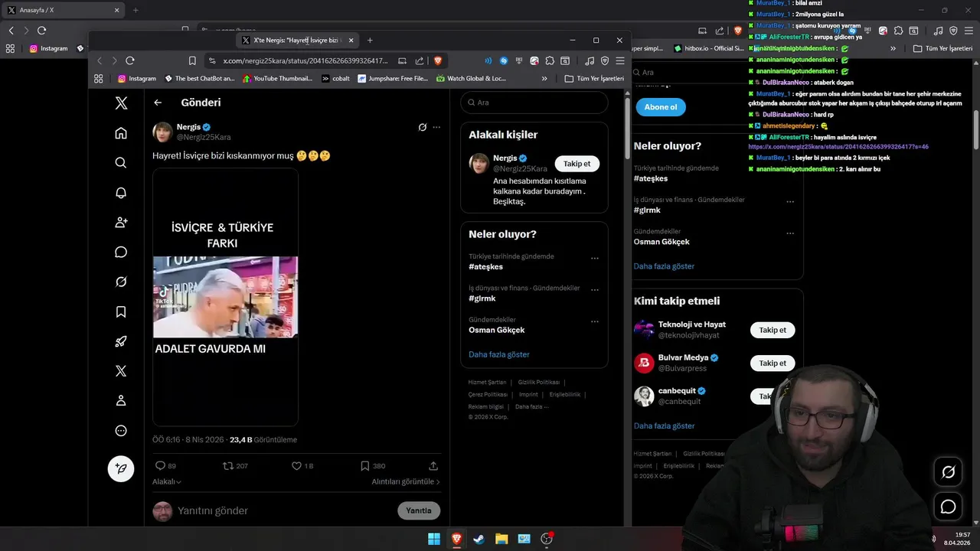Open floating Grok button in background window
Viewport: 980px width, 551px height.
click(948, 472)
